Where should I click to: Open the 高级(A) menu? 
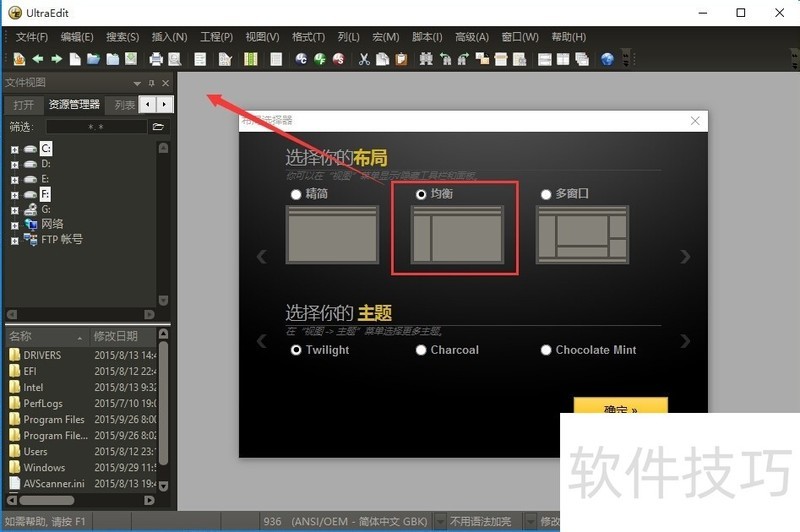[x=472, y=37]
